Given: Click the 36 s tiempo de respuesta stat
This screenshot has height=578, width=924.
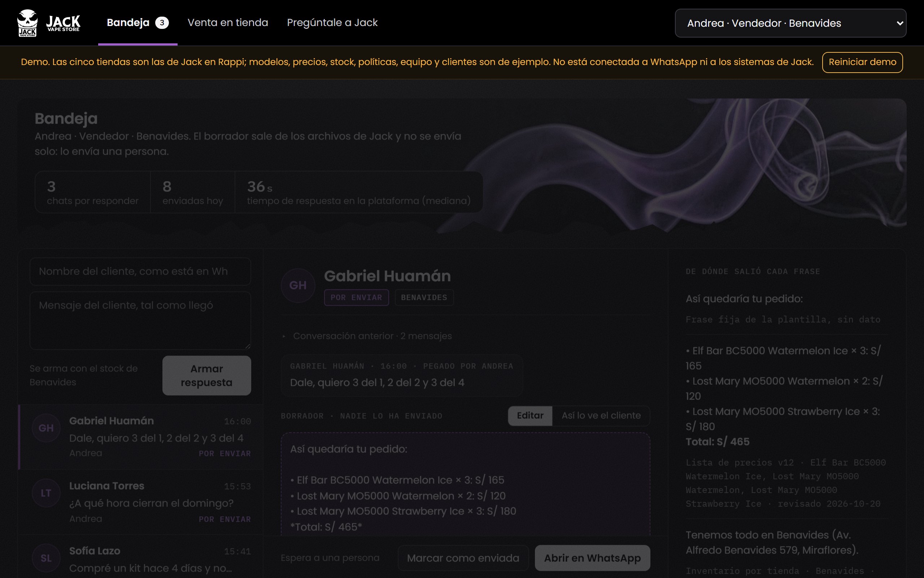Looking at the screenshot, I should click(358, 192).
